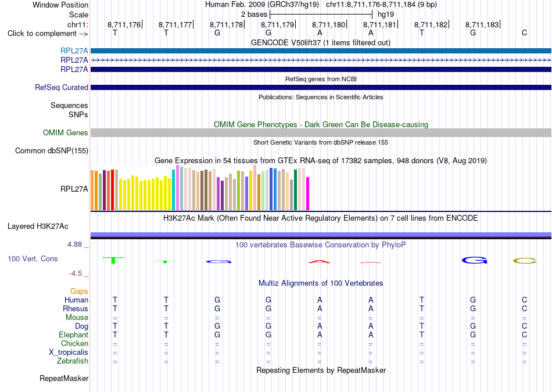Click the Mouse species label

[x=77, y=318]
